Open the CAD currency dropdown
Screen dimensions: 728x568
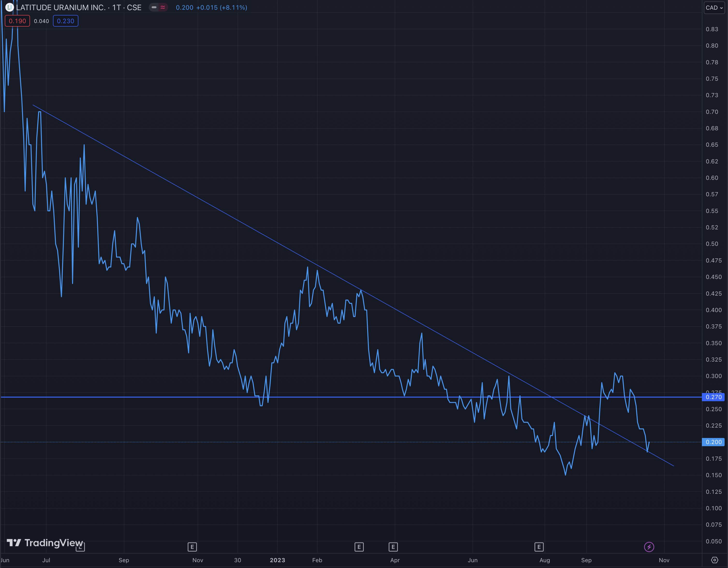coord(714,8)
